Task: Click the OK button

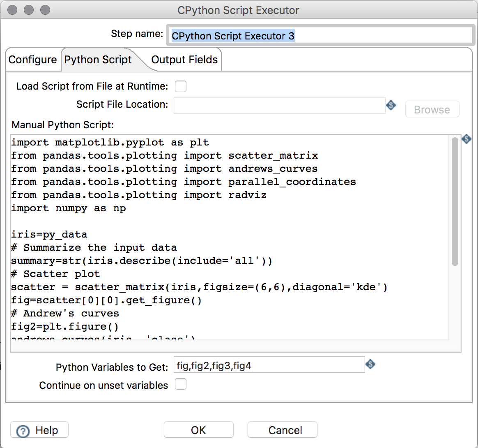Action: point(198,430)
